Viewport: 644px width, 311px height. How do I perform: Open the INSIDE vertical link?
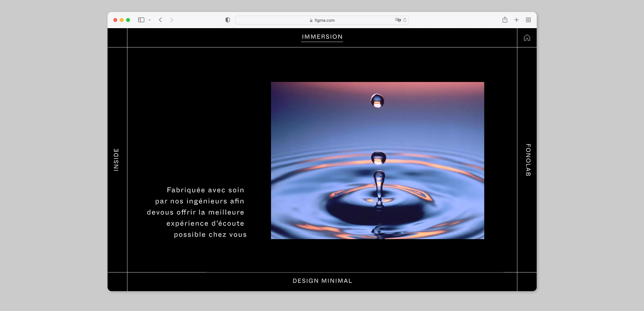coord(116,159)
